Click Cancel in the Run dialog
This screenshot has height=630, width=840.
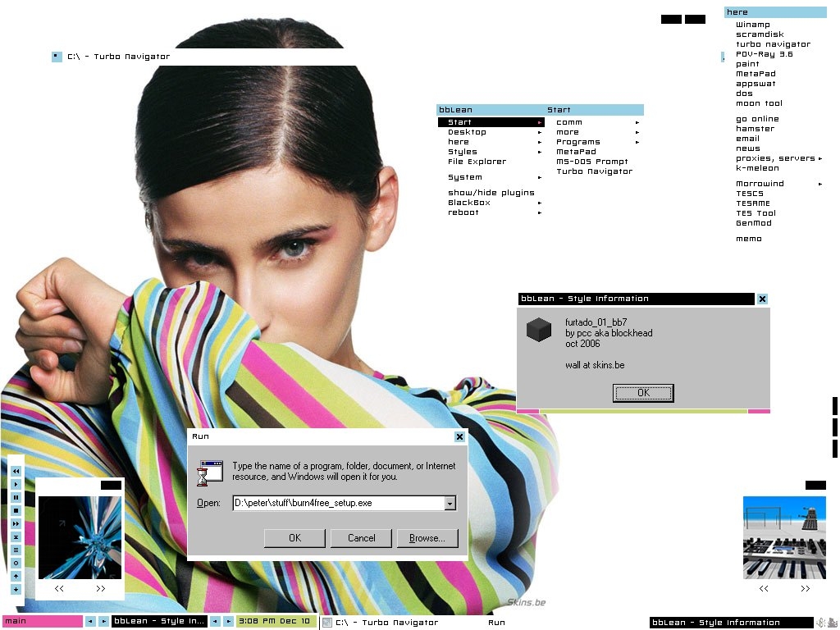click(361, 538)
